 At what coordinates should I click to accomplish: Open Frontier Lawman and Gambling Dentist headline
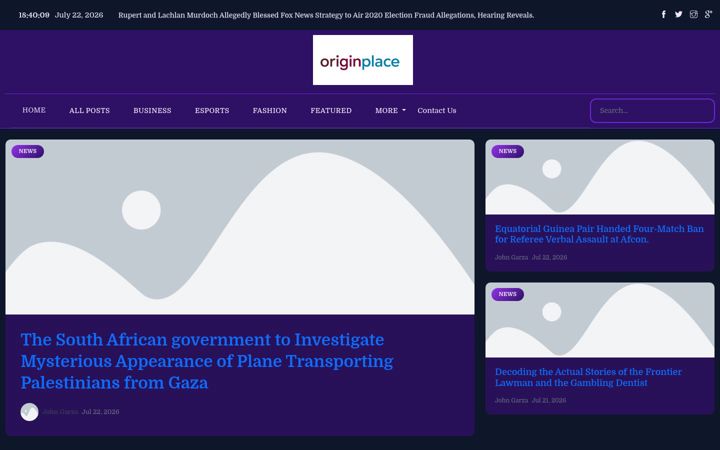588,377
